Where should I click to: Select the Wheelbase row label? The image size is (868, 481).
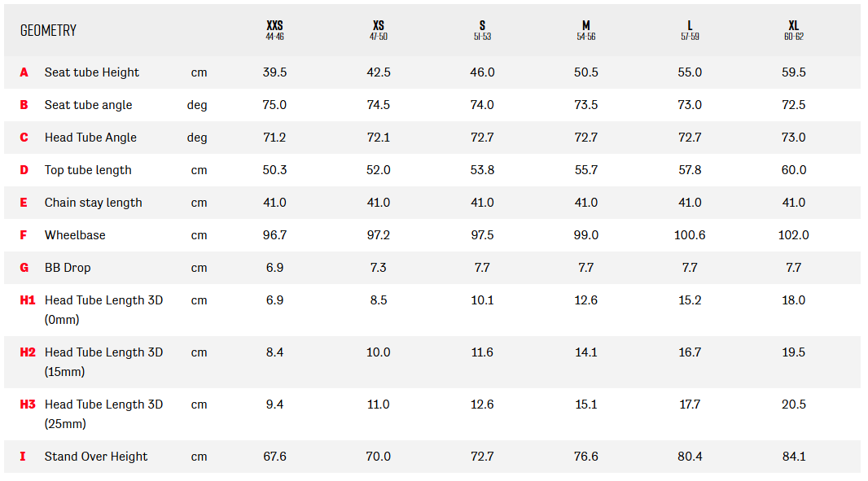click(x=75, y=235)
